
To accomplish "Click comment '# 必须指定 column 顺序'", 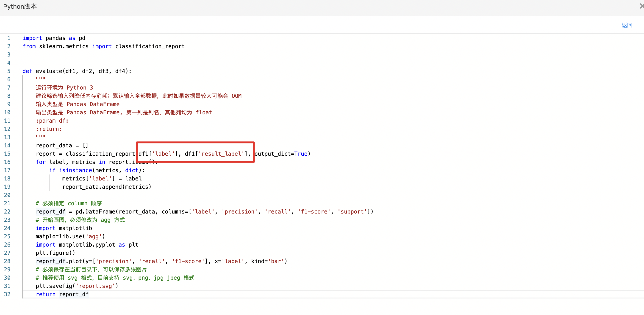I will click(69, 203).
